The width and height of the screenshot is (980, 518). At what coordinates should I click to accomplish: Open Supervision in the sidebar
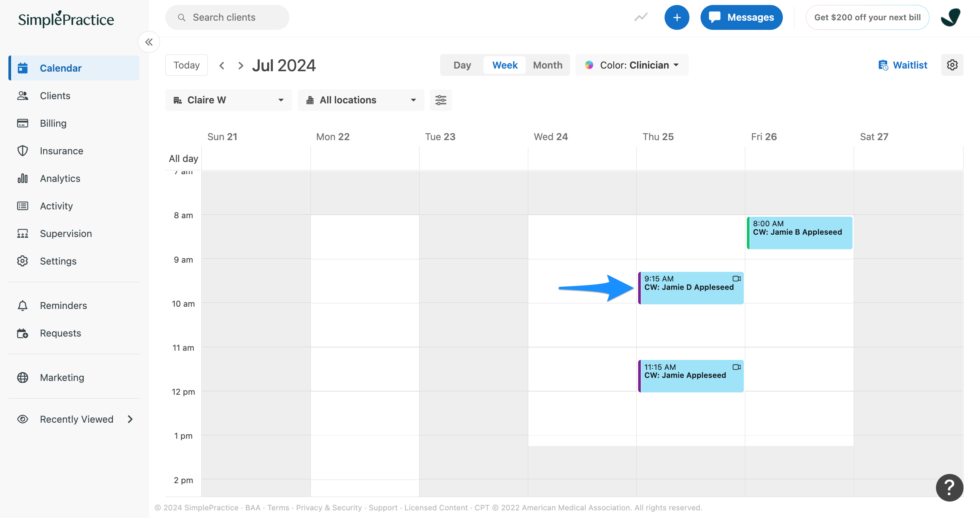tap(74, 233)
